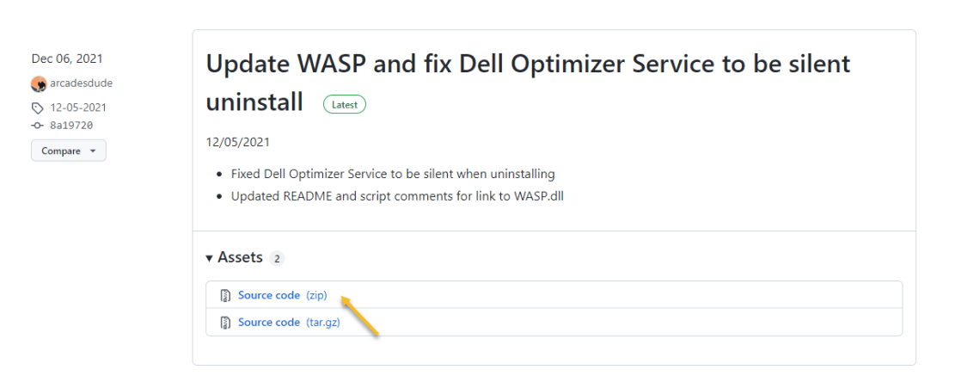Open commit hash 8a19720

tap(71, 125)
